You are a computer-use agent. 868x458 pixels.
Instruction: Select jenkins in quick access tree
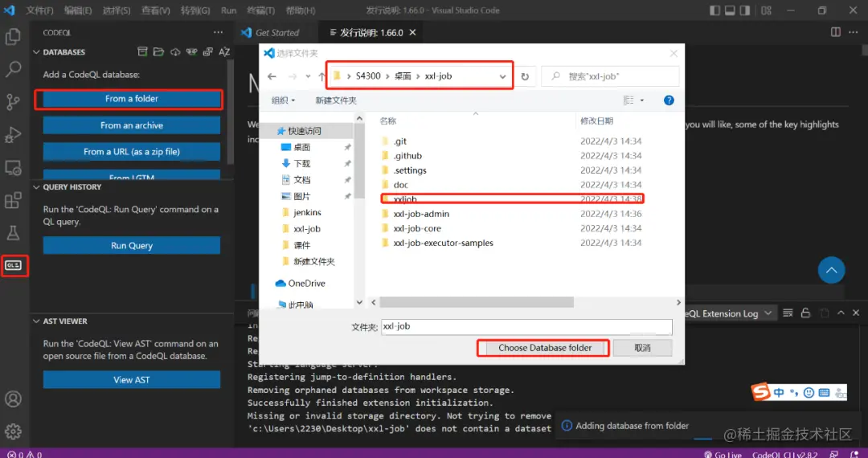point(307,212)
